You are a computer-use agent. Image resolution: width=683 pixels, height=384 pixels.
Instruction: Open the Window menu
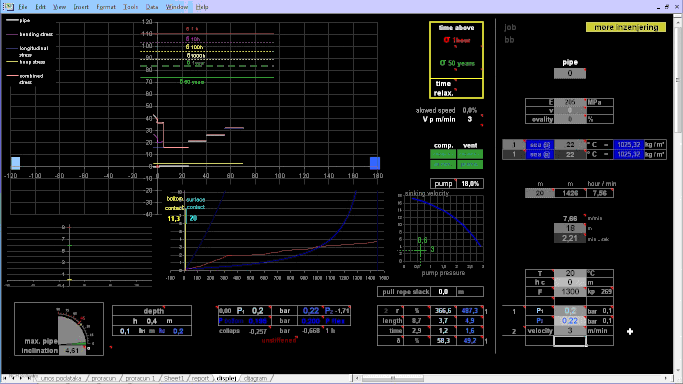point(176,7)
